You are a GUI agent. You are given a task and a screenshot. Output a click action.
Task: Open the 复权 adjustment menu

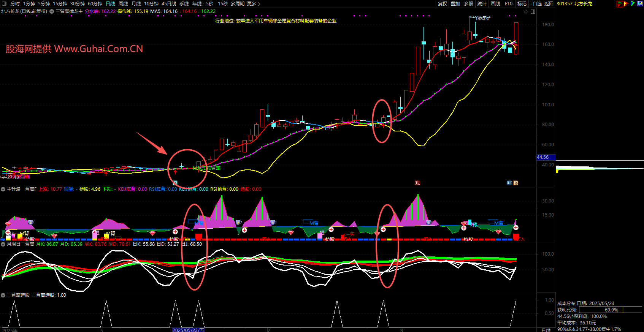click(443, 3)
